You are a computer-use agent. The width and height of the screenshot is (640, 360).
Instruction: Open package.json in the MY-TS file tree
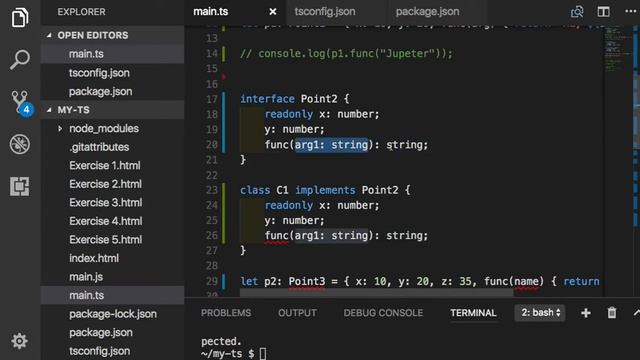click(112, 333)
